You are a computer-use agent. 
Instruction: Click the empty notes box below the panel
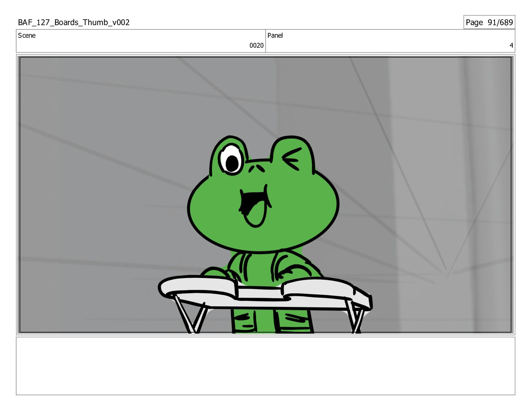265,366
